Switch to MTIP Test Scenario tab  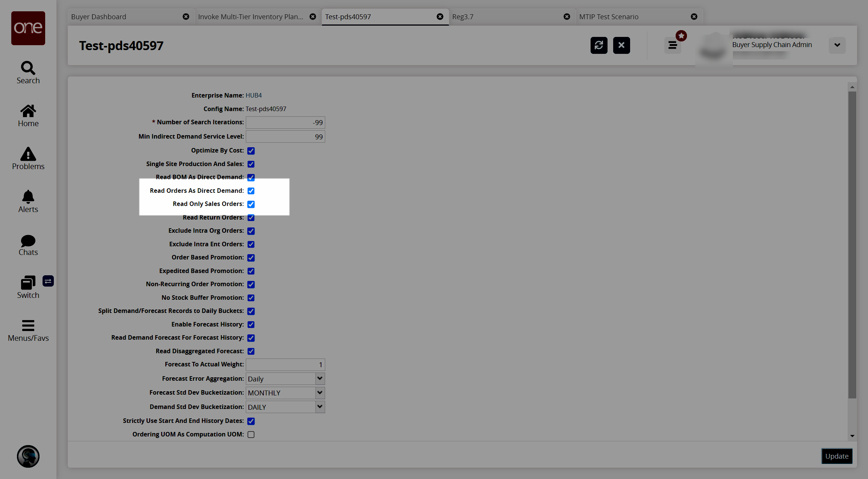pos(632,17)
